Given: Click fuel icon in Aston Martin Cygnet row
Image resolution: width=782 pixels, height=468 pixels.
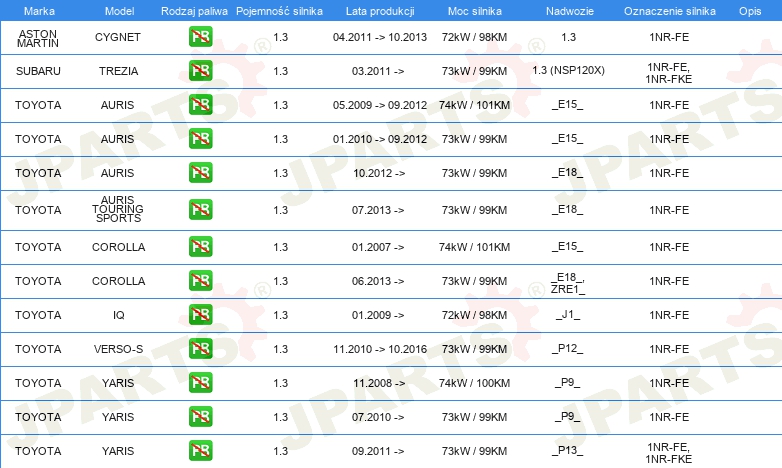Looking at the screenshot, I should click(x=200, y=36).
